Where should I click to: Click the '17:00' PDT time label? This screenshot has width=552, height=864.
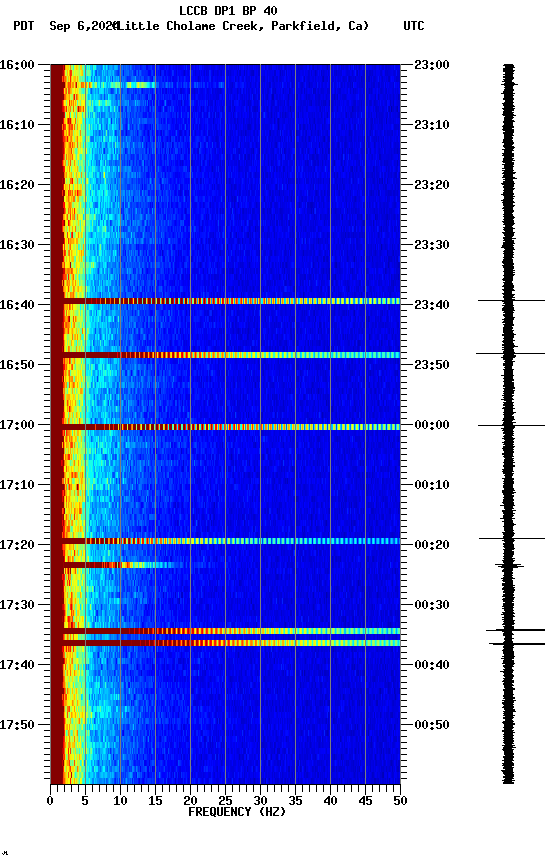coord(17,425)
